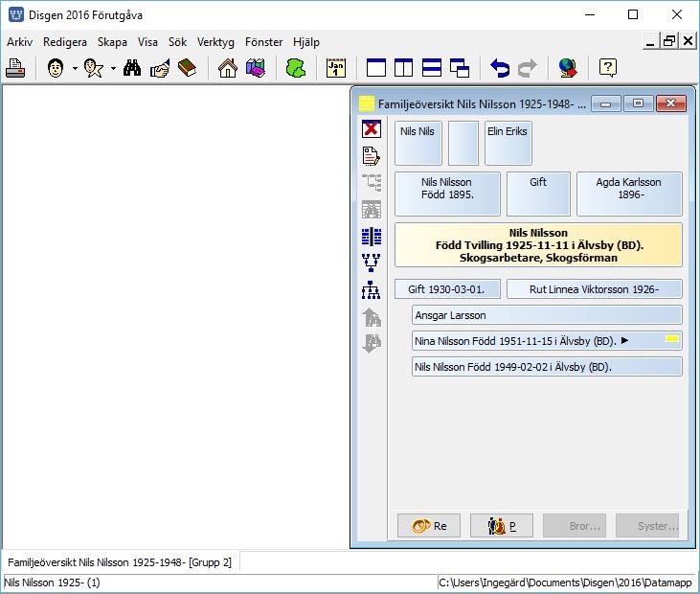Select spouse Rut Linnea Viktorsson 1926-
The image size is (700, 594).
[595, 289]
